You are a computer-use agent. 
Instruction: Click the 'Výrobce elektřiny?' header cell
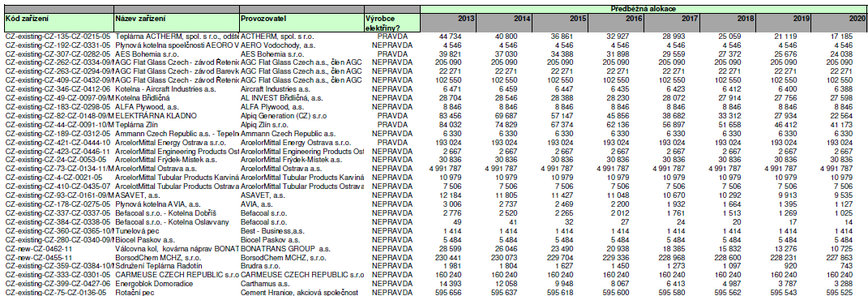point(392,22)
